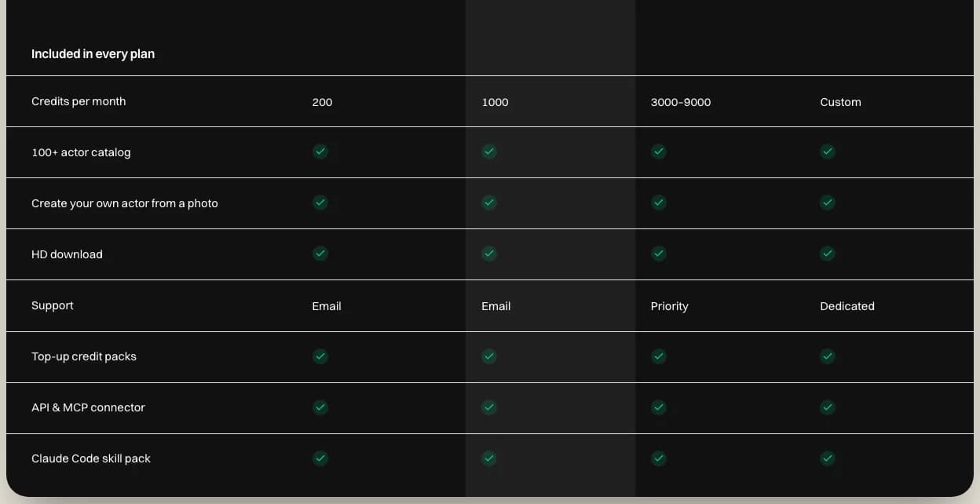
Task: Click Create your own actor checkmark, 200-credit column
Action: pyautogui.click(x=320, y=203)
